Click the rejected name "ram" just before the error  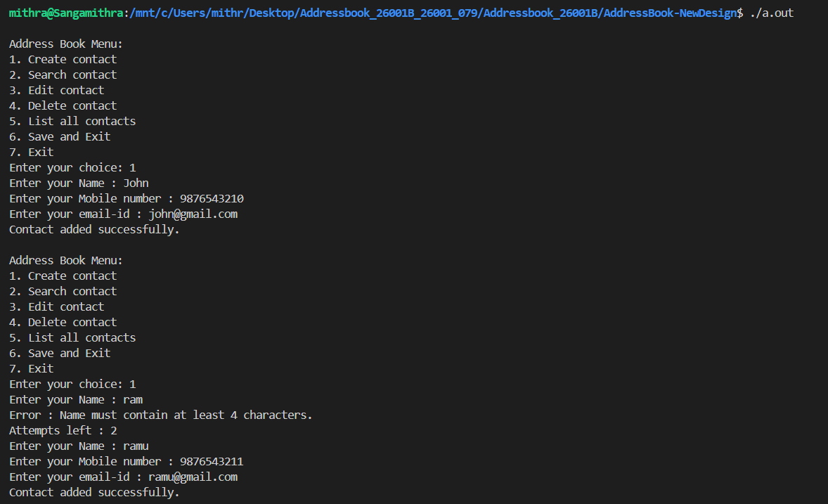133,400
